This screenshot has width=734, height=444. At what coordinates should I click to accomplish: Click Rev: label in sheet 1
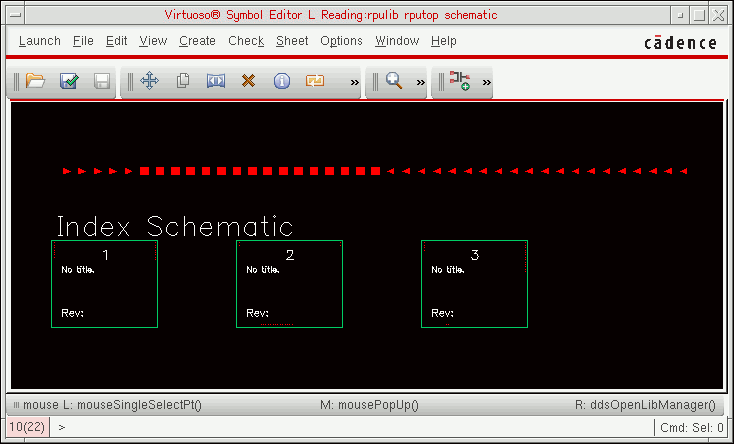(73, 313)
